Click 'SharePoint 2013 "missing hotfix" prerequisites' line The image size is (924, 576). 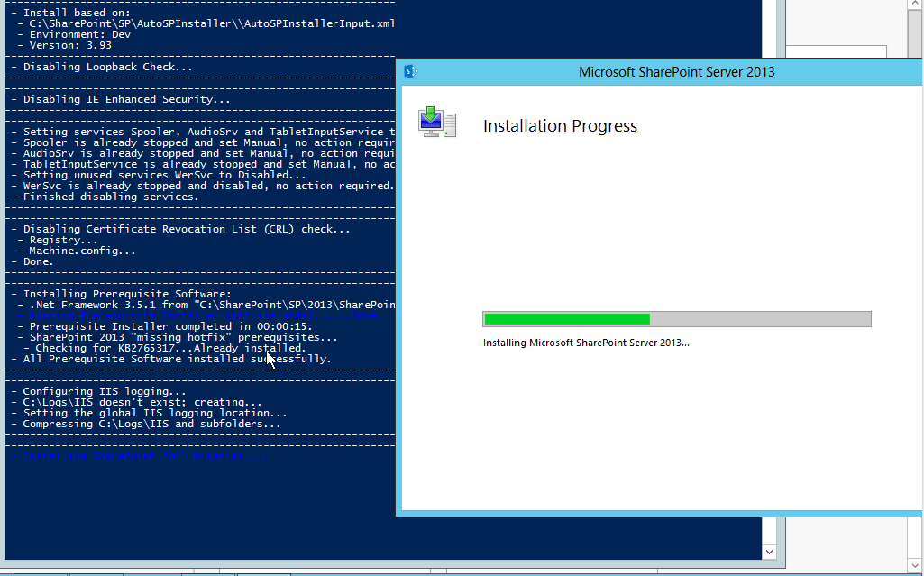click(178, 337)
